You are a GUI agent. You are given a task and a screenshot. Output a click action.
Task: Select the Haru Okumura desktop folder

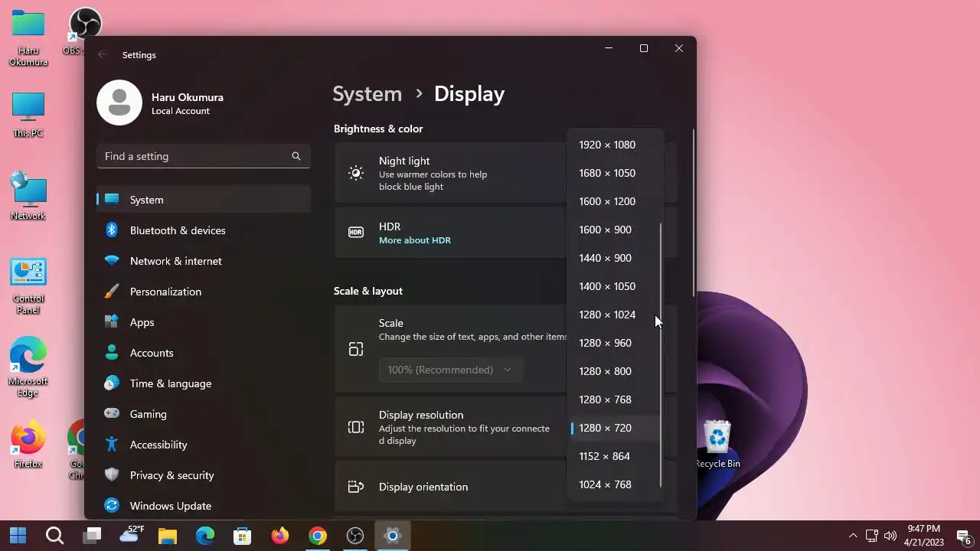click(28, 38)
